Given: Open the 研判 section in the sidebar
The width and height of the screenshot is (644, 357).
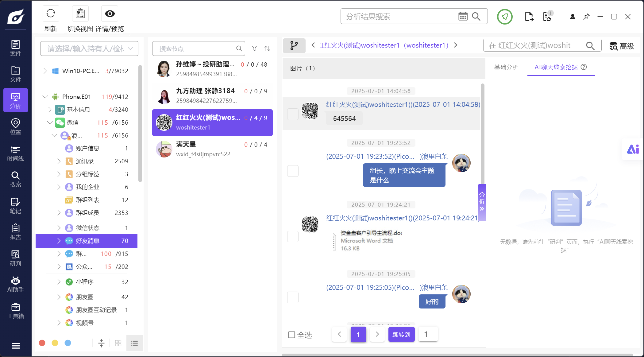Looking at the screenshot, I should tap(16, 258).
